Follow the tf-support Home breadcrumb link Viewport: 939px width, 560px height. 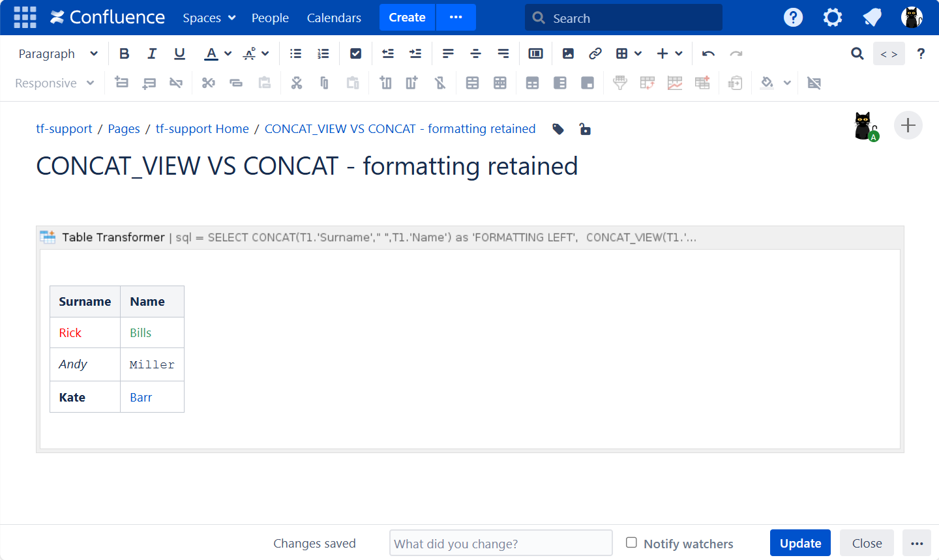click(x=202, y=129)
